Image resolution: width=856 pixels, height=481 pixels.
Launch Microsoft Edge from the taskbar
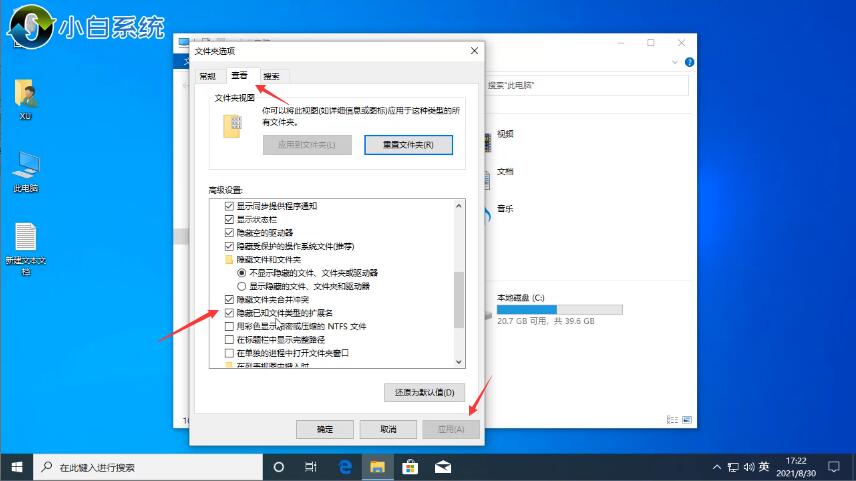pos(345,467)
